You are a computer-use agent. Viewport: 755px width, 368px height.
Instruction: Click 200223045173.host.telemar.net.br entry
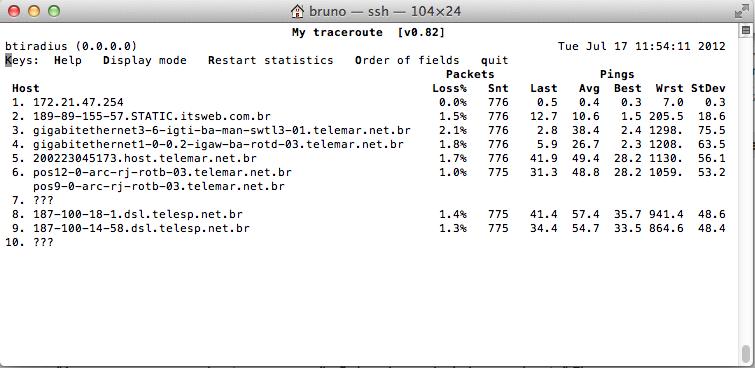click(144, 158)
